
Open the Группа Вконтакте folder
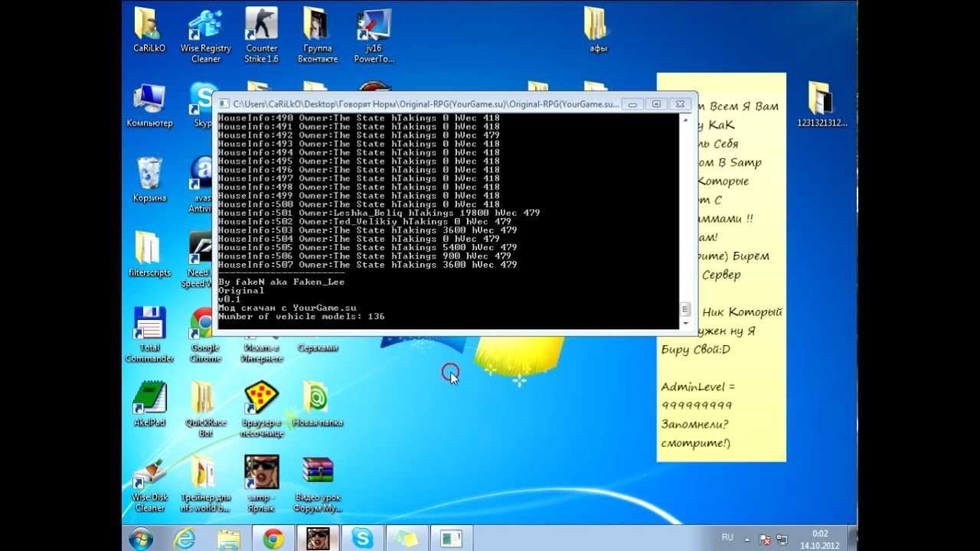[x=318, y=34]
